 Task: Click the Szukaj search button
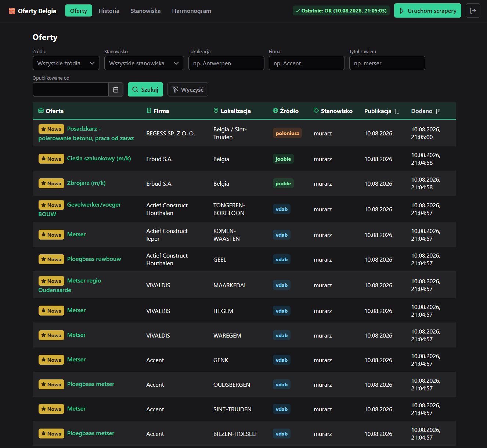145,90
